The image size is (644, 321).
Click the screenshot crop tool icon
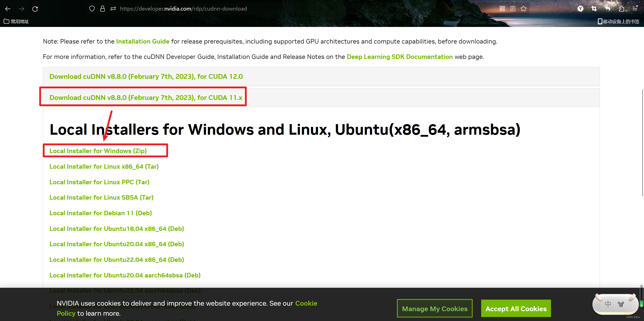tap(594, 9)
